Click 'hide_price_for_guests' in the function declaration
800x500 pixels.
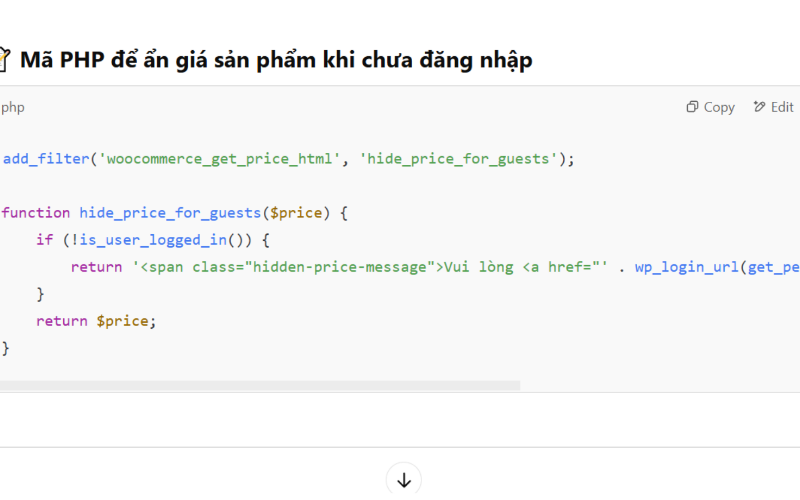coord(170,213)
